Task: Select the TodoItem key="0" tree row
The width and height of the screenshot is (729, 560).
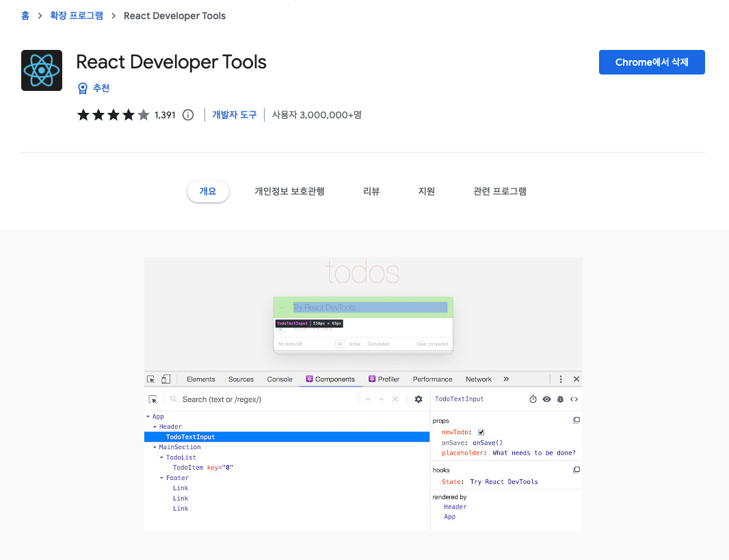Action: tap(202, 468)
